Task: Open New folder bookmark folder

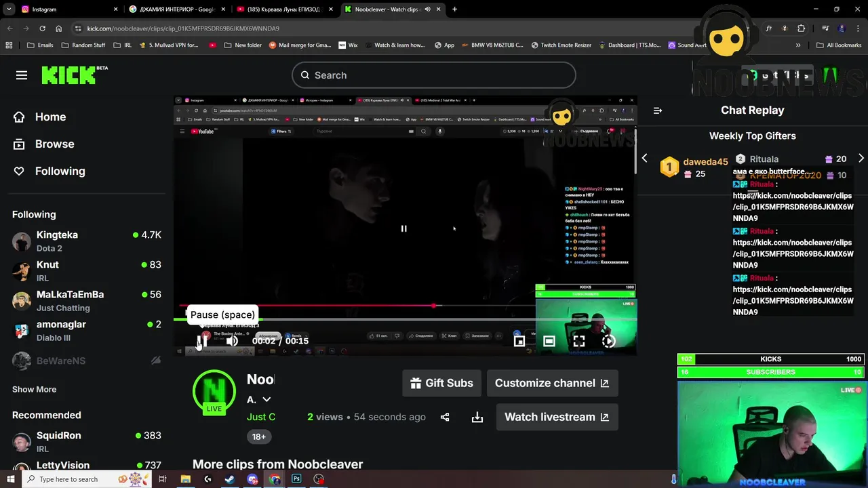Action: click(242, 45)
